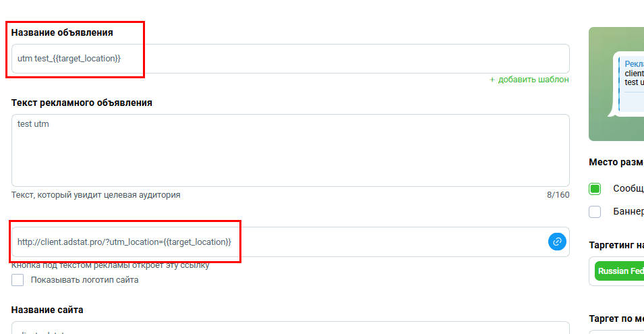Click the добавить шаблон link
This screenshot has height=334, width=644.
(533, 80)
